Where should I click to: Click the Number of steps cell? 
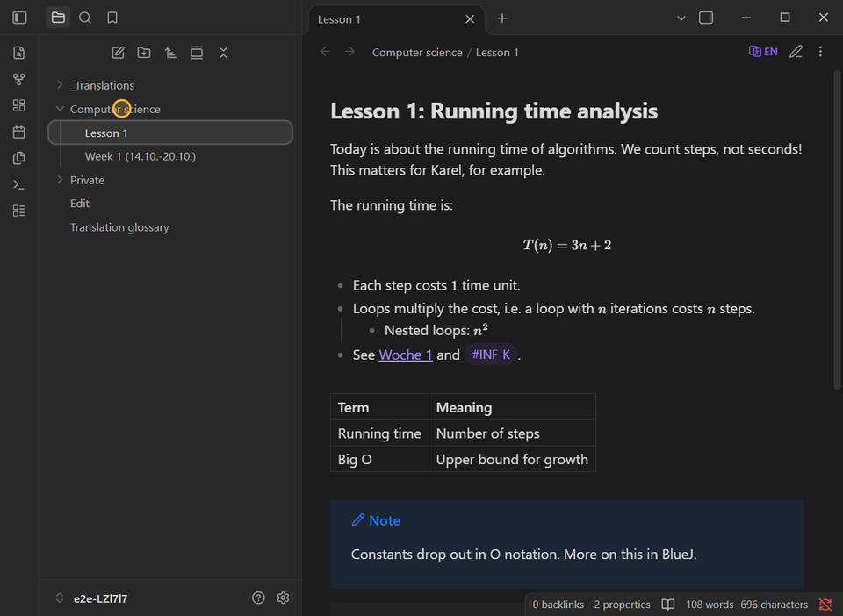[x=512, y=433]
